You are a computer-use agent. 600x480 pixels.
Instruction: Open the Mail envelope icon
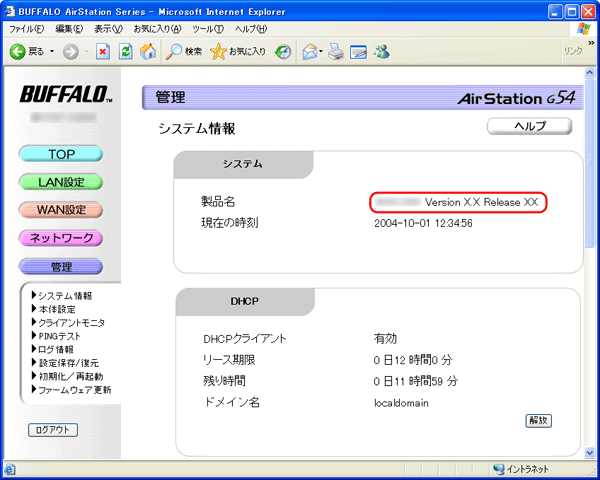(x=310, y=52)
